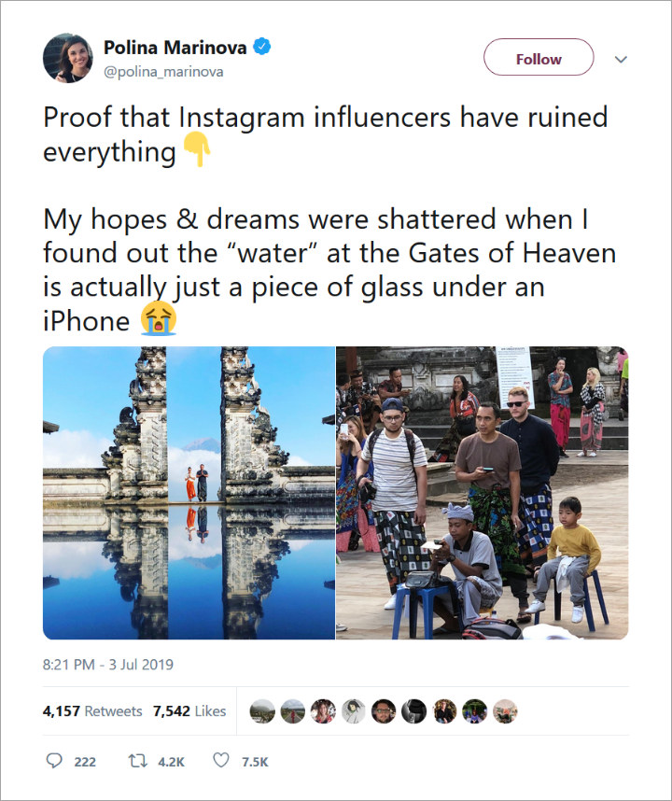
Task: Open the Polina Marinova display name
Action: click(x=175, y=48)
